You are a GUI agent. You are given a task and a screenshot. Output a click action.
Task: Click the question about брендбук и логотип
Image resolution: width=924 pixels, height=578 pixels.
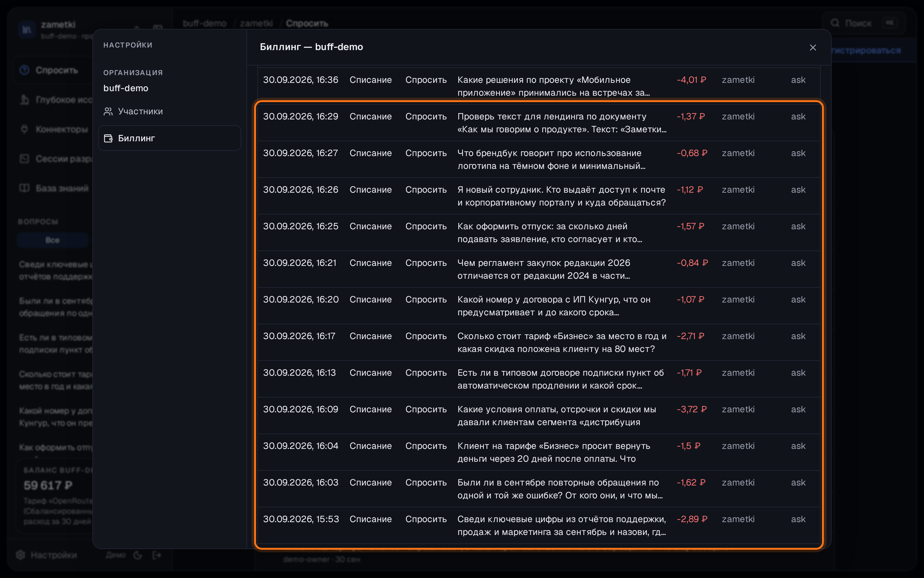tap(552, 159)
